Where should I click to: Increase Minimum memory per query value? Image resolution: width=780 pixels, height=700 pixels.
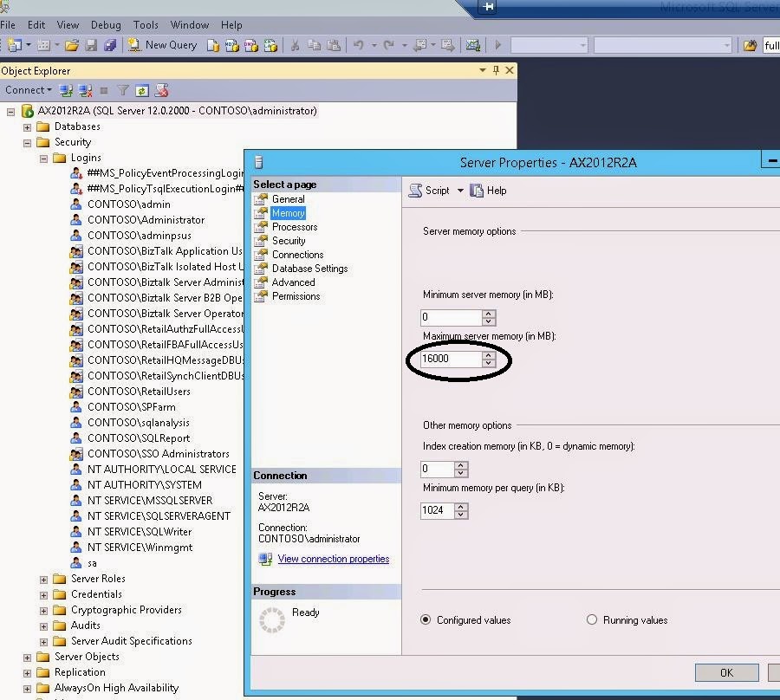click(461, 507)
